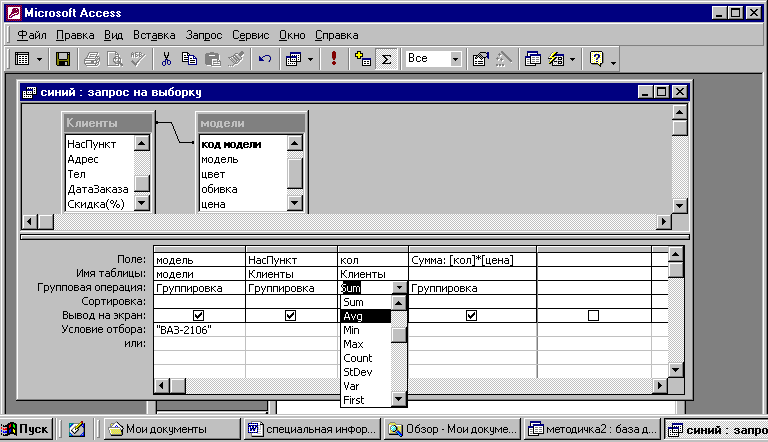Switch to 'Мои документы' taskbar button

(173, 429)
